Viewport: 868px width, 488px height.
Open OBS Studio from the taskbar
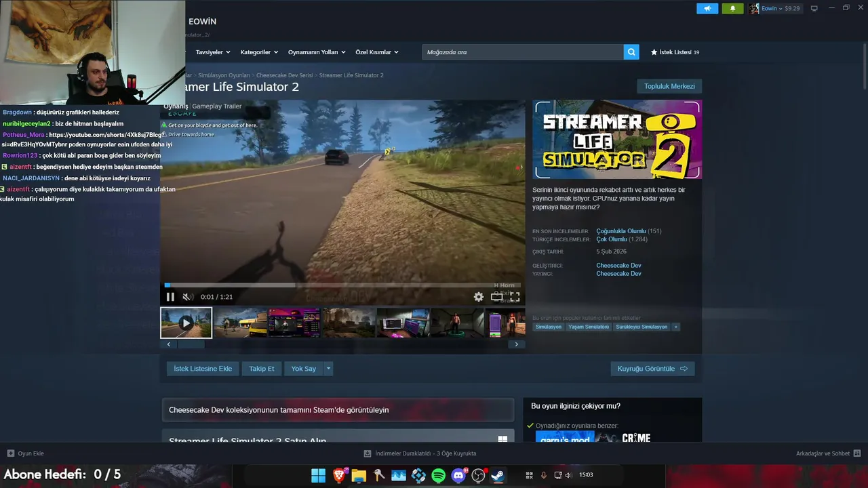479,476
